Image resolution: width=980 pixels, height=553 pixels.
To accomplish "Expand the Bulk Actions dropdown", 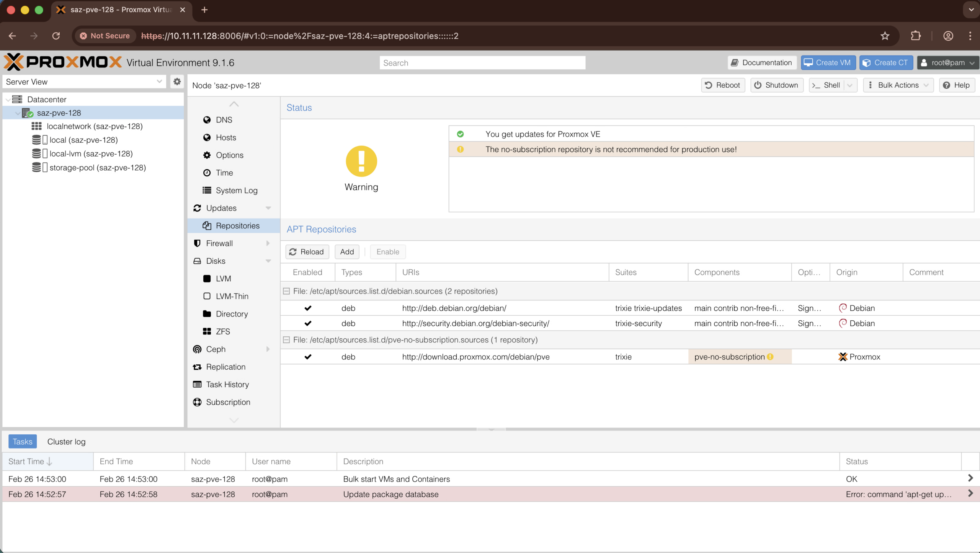I will 898,85.
